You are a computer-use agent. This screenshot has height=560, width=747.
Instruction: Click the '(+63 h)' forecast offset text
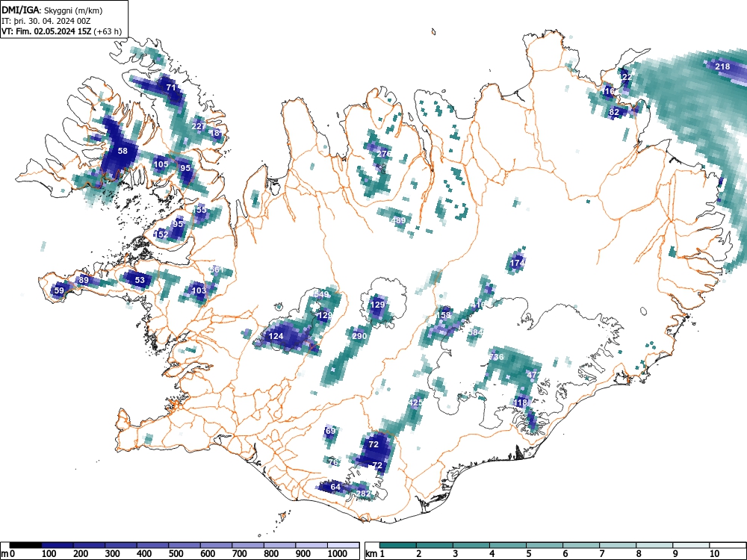pyautogui.click(x=108, y=31)
